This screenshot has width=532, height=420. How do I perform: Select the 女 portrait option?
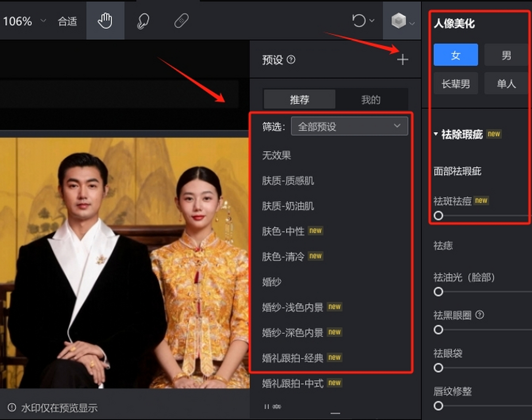(456, 55)
